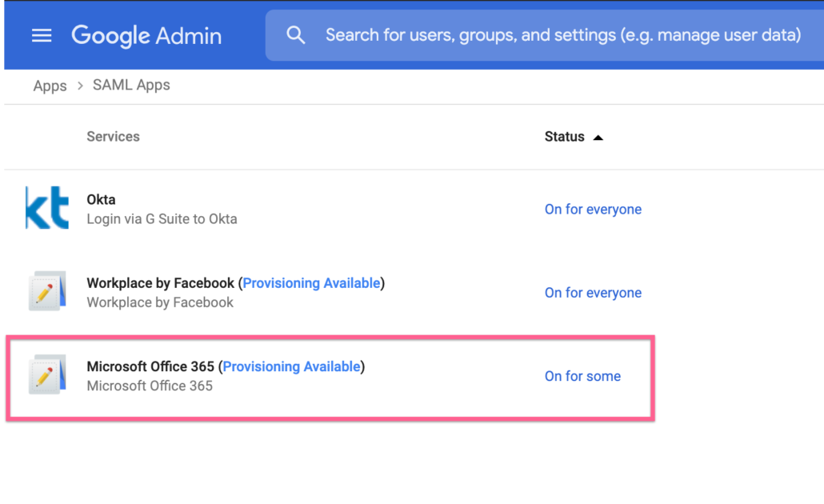
Task: Sort by the Status column header
Action: (x=564, y=137)
